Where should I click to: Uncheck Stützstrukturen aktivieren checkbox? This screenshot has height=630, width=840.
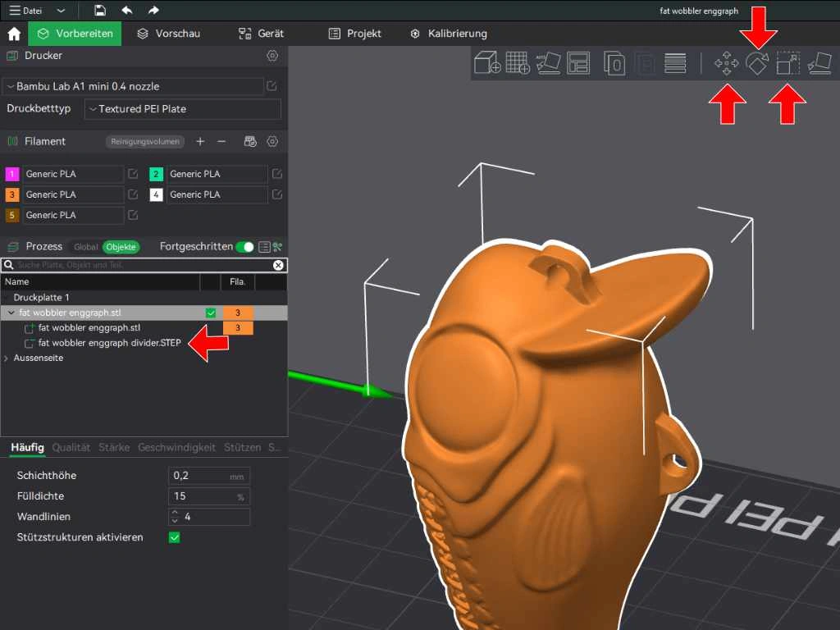174,537
